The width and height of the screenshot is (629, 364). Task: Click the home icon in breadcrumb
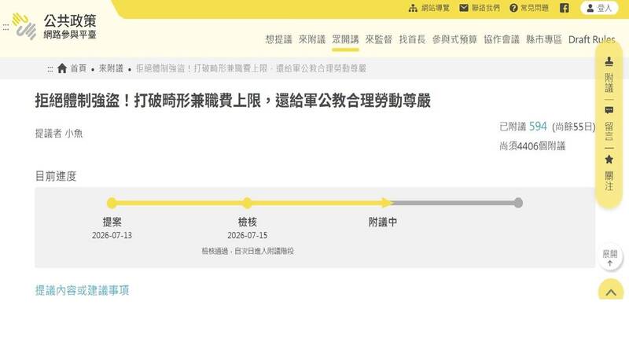click(x=62, y=68)
